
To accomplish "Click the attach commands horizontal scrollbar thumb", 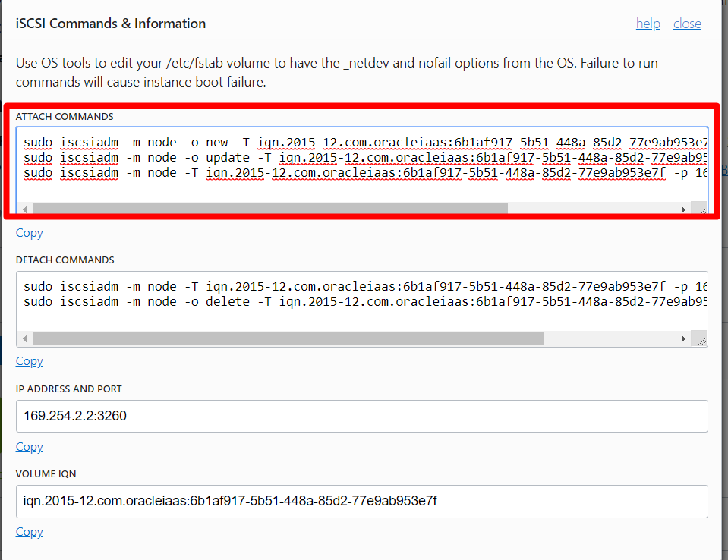I will 270,209.
